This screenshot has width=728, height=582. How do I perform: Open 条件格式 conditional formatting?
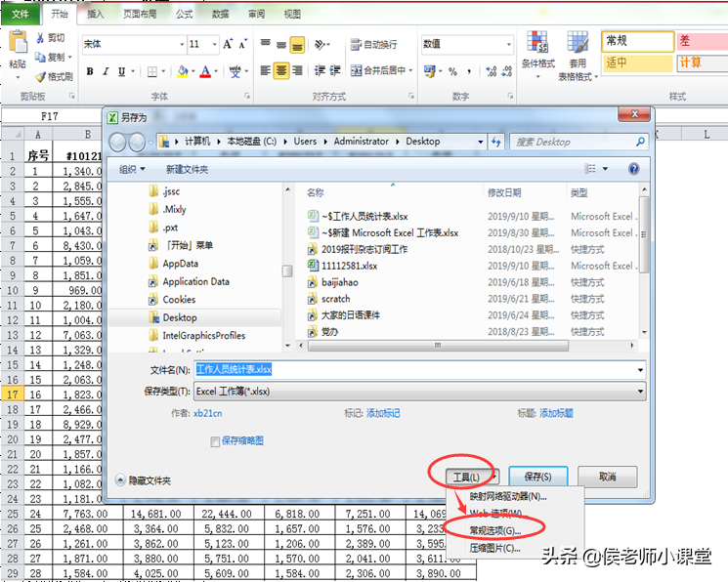(x=537, y=54)
